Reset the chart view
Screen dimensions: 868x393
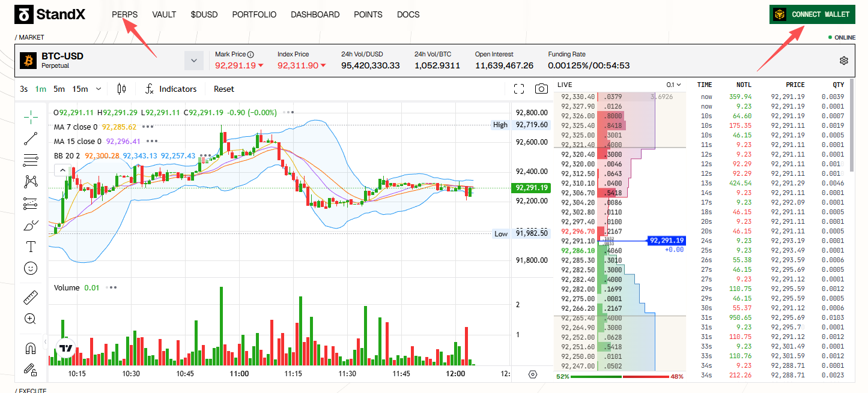pos(224,89)
